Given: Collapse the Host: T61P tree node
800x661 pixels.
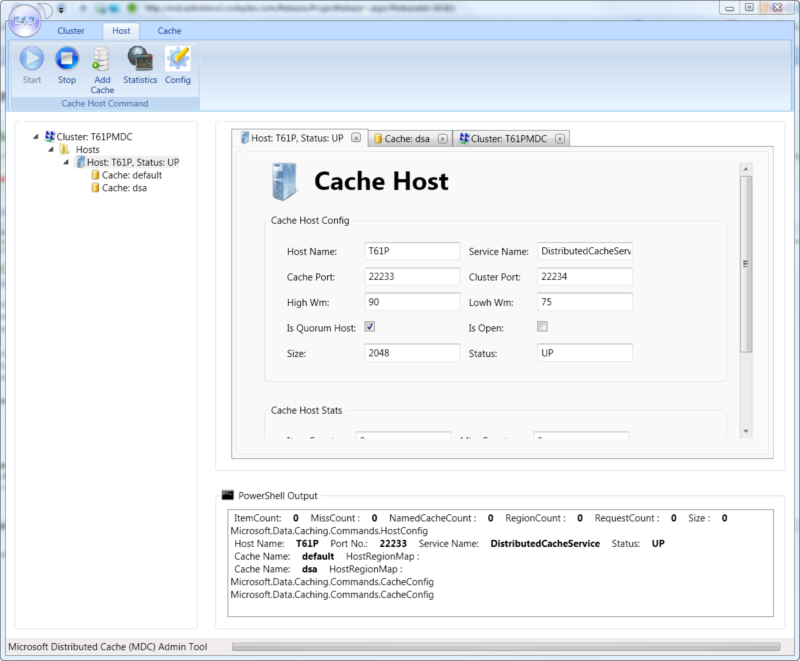Looking at the screenshot, I should [x=66, y=162].
